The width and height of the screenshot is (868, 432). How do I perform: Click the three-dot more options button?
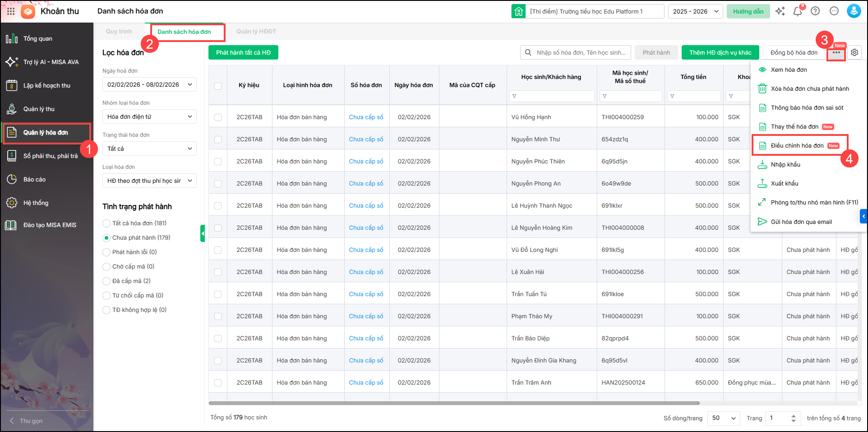pyautogui.click(x=836, y=53)
